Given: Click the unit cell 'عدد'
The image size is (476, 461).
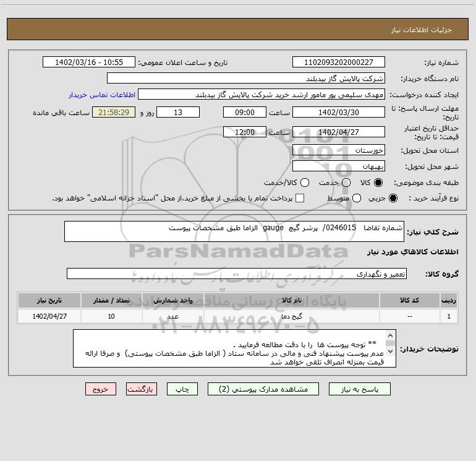Looking at the screenshot, I should (172, 316).
